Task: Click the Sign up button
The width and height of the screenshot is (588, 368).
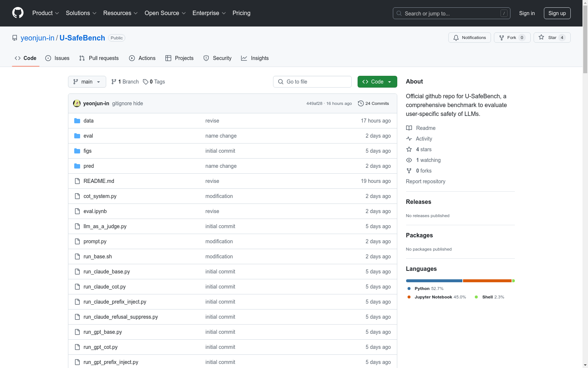Action: pyautogui.click(x=557, y=13)
